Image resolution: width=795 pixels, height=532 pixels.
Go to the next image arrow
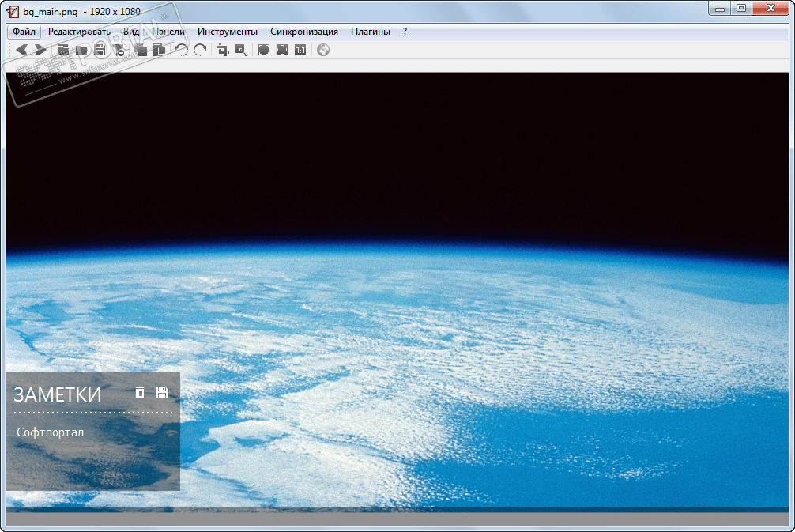(x=40, y=50)
